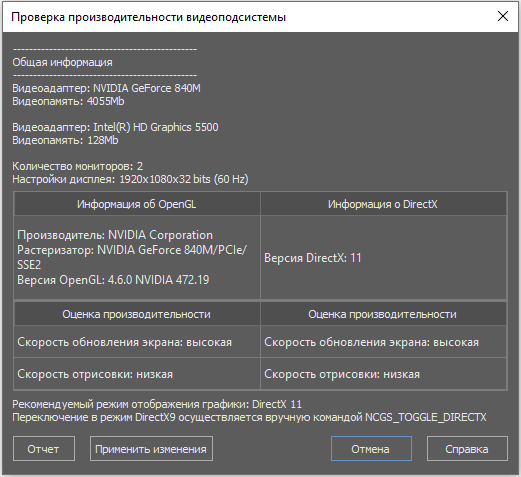
Task: Open help via Справка button
Action: click(x=467, y=449)
